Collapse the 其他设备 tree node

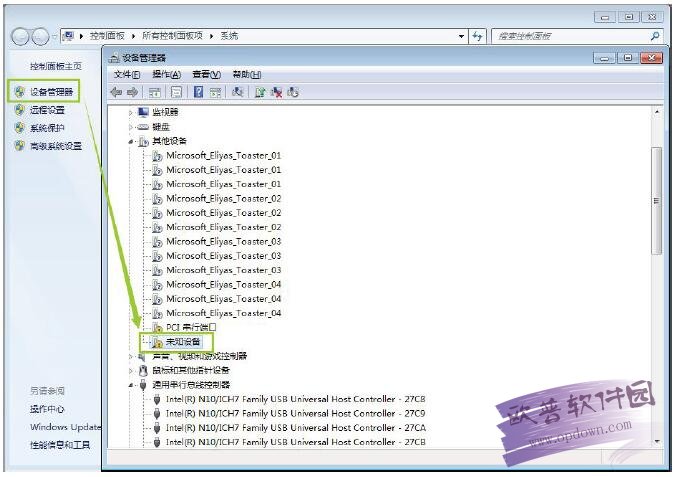coord(130,142)
